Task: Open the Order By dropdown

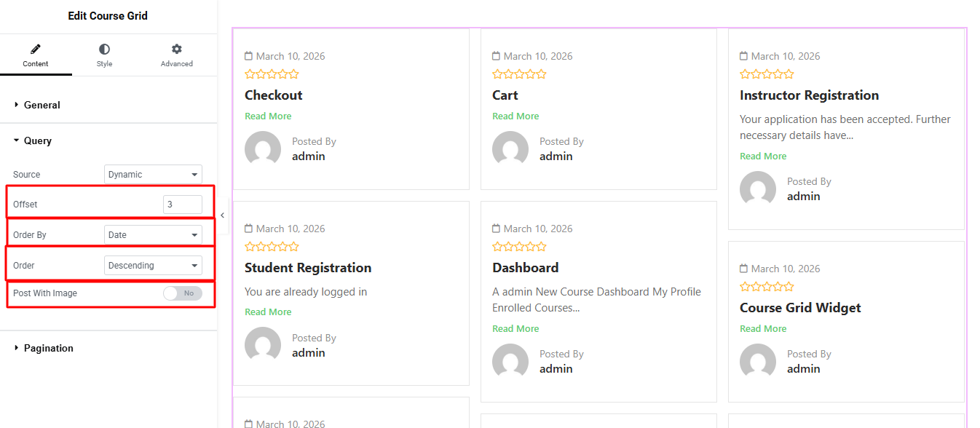Action: pyautogui.click(x=153, y=235)
